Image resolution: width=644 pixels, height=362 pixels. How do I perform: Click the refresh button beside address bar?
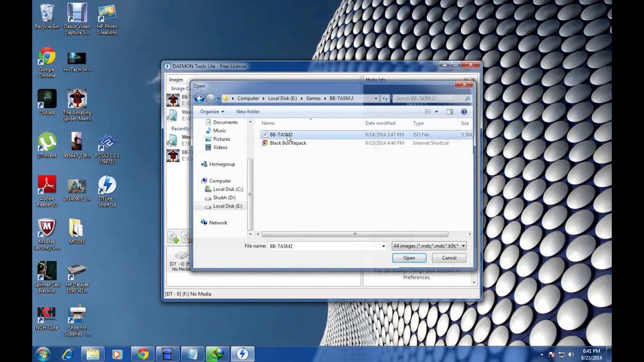click(x=385, y=99)
